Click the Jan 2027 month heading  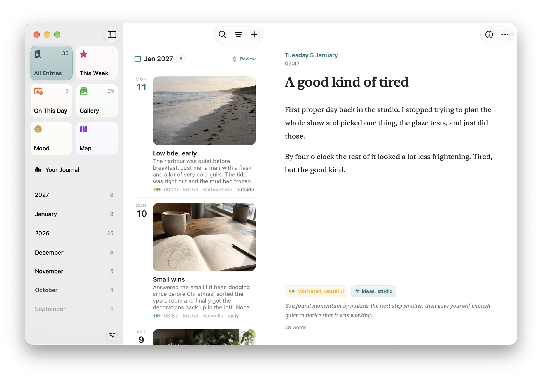point(158,59)
